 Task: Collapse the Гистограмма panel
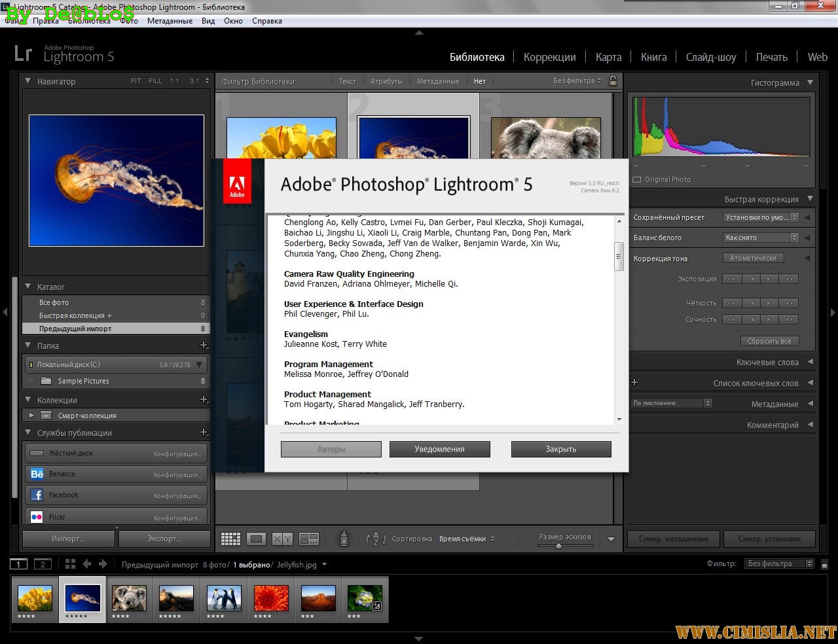coord(811,82)
